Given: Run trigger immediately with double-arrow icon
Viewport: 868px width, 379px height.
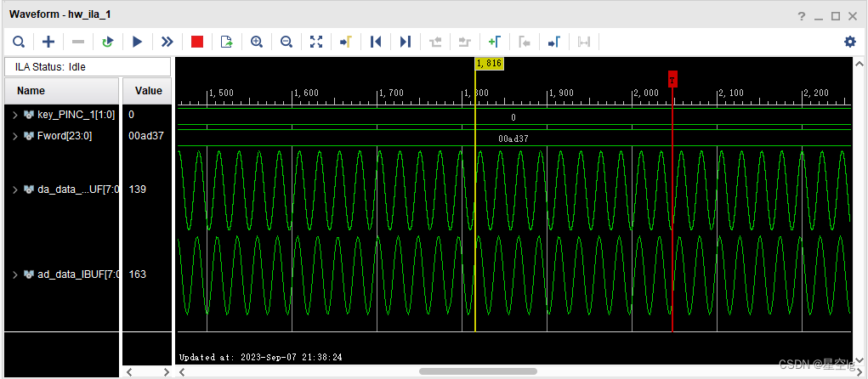Looking at the screenshot, I should click(167, 42).
